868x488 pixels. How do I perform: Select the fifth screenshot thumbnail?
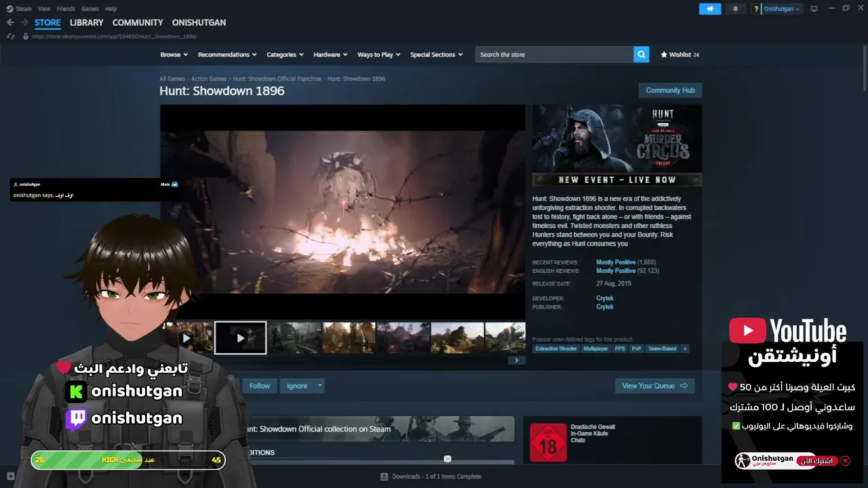[x=403, y=338]
